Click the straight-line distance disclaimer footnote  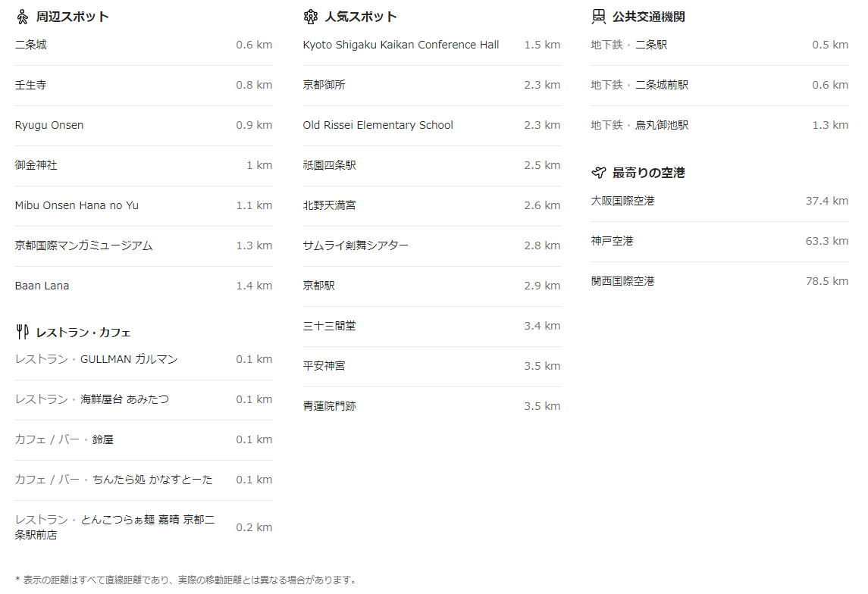coord(186,580)
